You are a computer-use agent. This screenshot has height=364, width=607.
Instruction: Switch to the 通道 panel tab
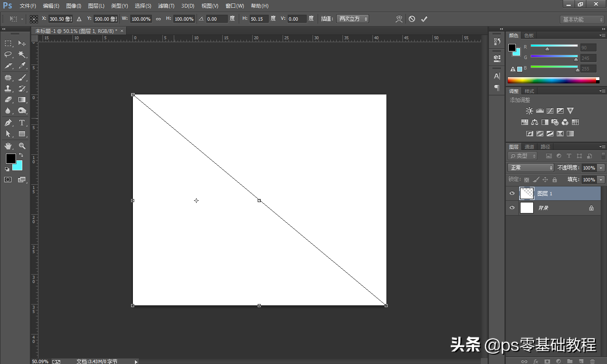click(529, 146)
